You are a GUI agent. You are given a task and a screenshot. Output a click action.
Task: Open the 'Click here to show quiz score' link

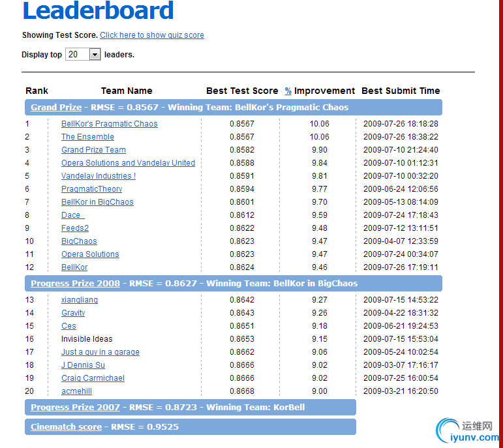[152, 35]
